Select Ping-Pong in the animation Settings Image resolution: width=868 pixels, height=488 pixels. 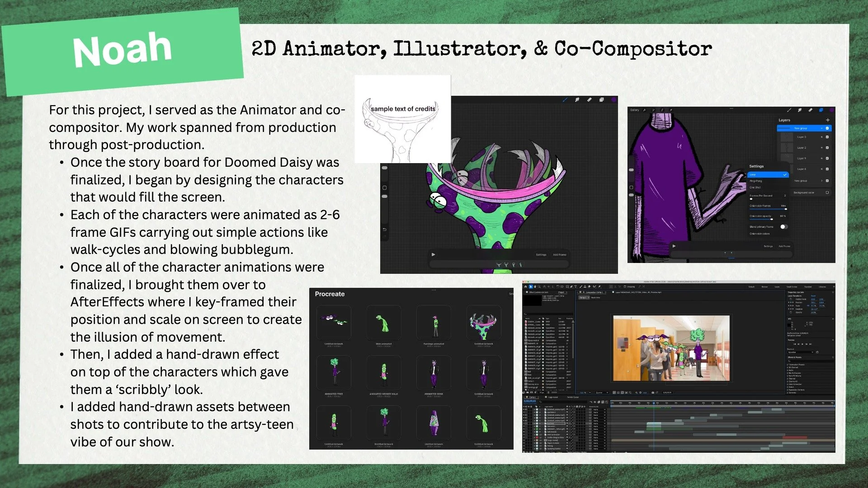[756, 181]
